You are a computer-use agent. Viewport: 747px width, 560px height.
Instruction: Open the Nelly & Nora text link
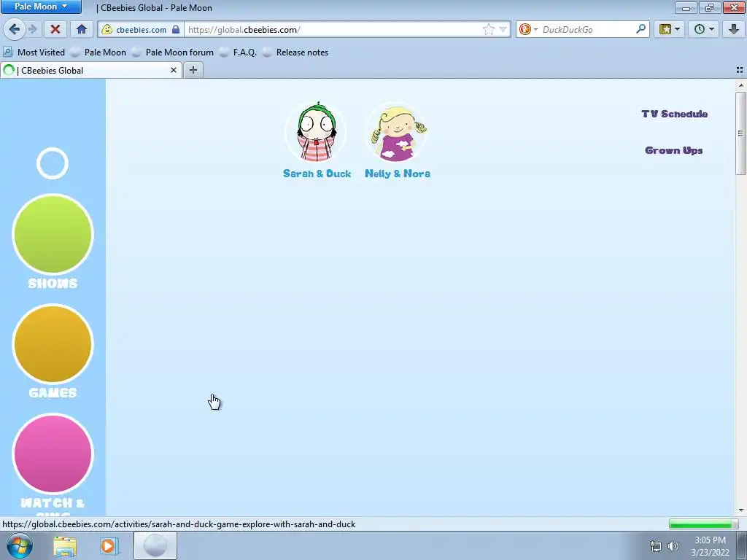click(398, 174)
